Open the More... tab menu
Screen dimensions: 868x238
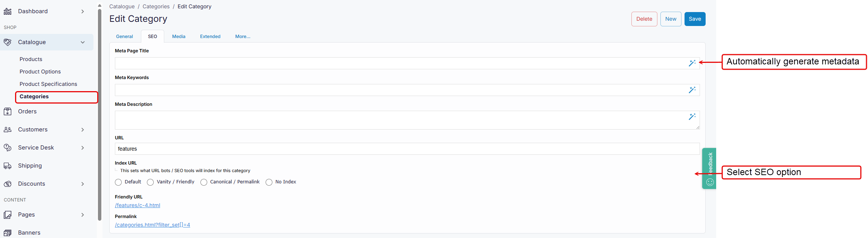pyautogui.click(x=243, y=36)
